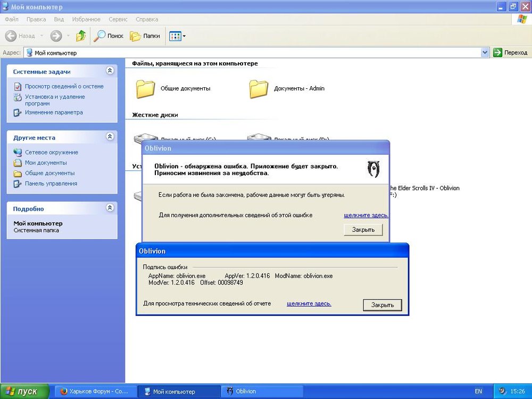532x399 pixels.
Task: Expand the address bar dropdown
Action: (x=485, y=53)
